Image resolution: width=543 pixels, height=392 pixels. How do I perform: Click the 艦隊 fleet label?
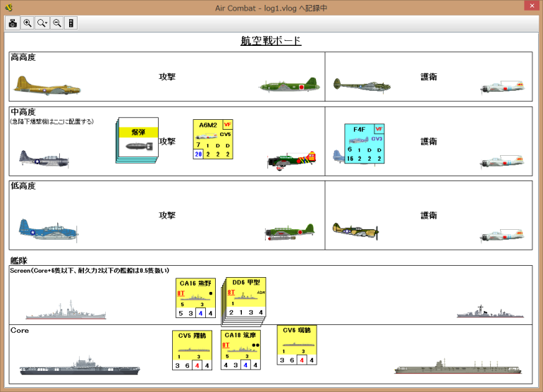click(19, 260)
